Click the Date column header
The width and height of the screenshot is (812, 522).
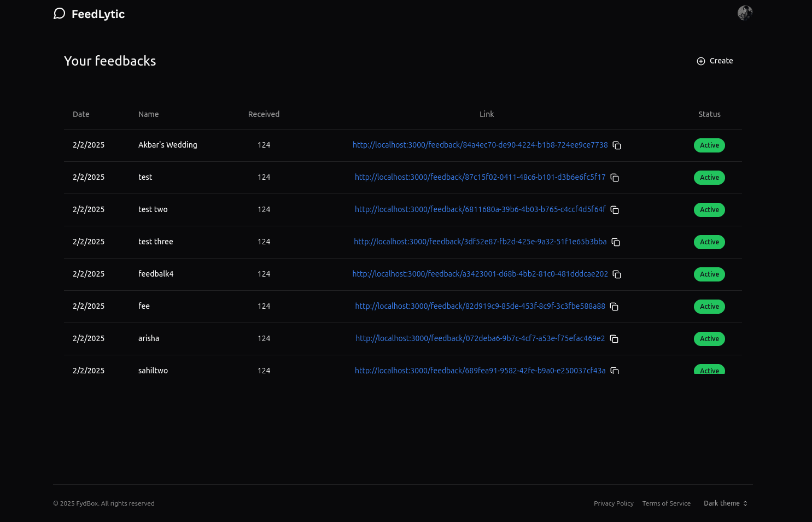(81, 114)
